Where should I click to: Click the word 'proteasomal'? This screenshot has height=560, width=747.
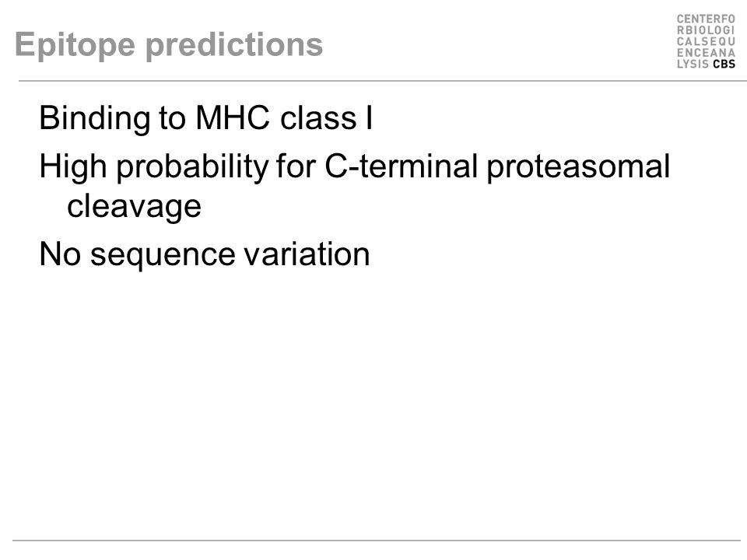pos(578,168)
